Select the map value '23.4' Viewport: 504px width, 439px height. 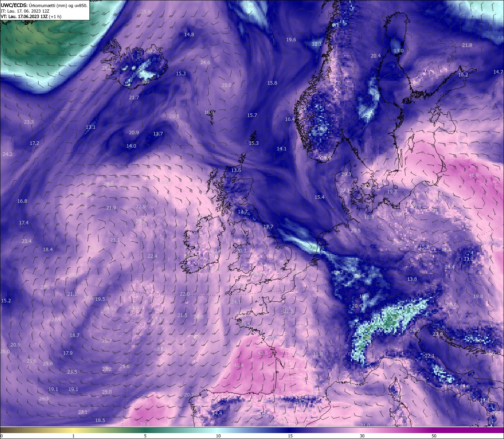point(26,241)
